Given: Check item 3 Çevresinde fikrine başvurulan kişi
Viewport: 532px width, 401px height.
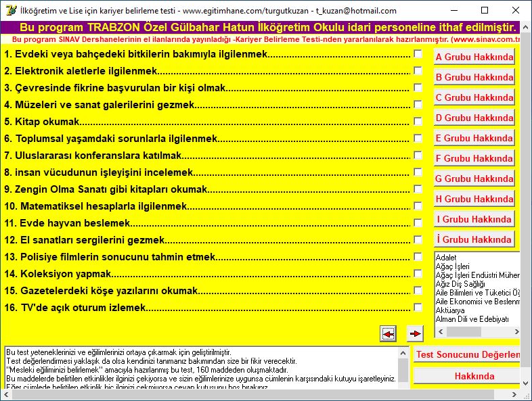Looking at the screenshot, I should (x=418, y=88).
